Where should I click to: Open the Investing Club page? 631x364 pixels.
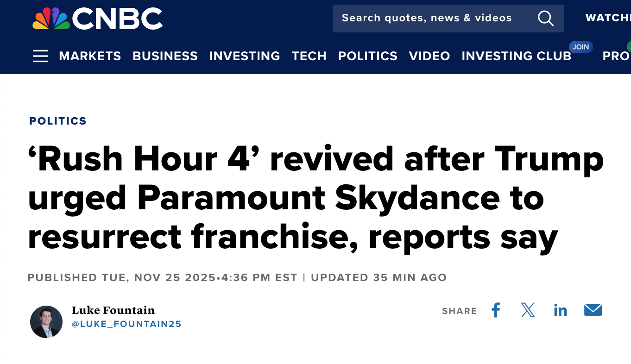[x=516, y=56]
